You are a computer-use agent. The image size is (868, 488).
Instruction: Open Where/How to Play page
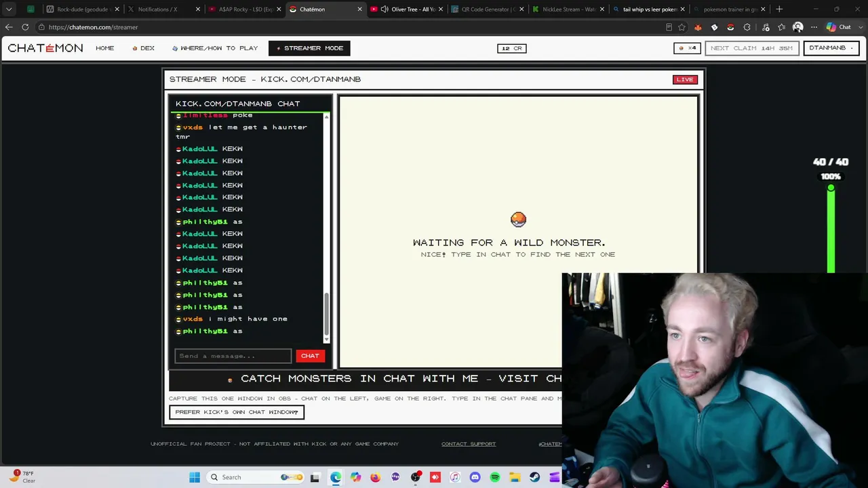click(215, 48)
